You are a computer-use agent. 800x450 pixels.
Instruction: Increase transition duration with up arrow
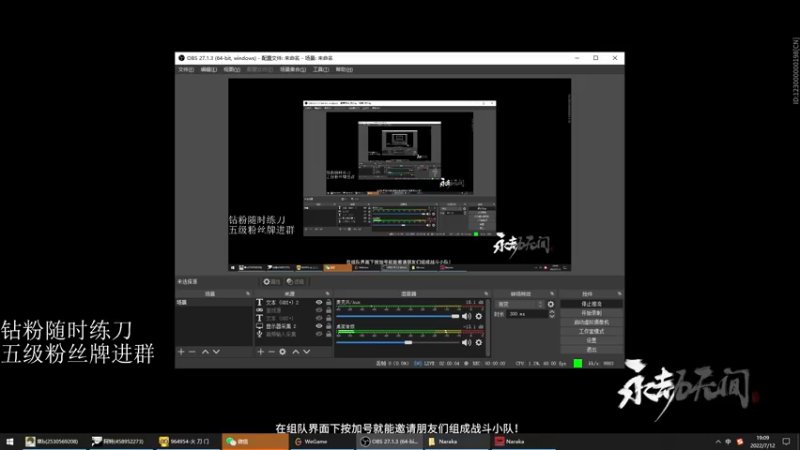coord(552,312)
